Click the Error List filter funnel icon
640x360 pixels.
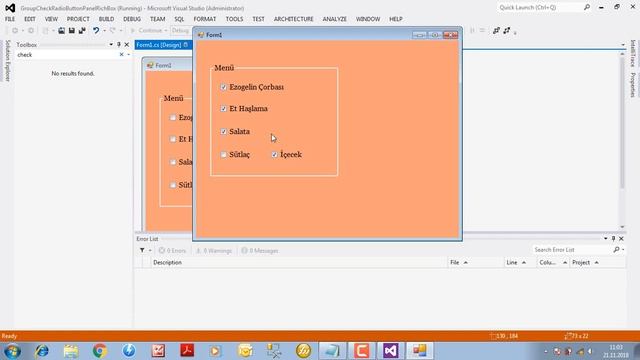coord(142,250)
